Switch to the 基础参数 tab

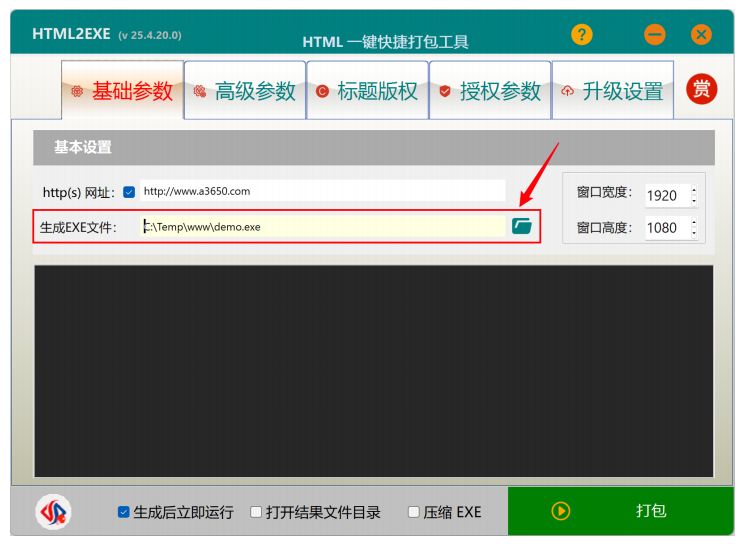(x=123, y=90)
